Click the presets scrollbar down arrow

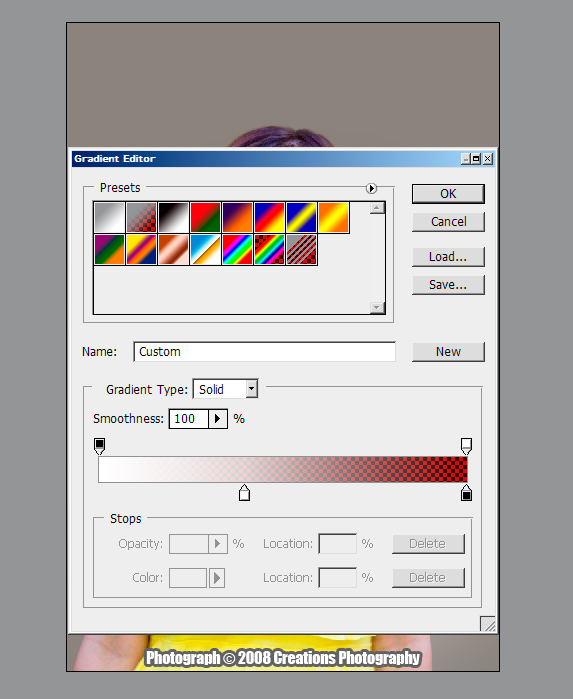click(x=377, y=308)
